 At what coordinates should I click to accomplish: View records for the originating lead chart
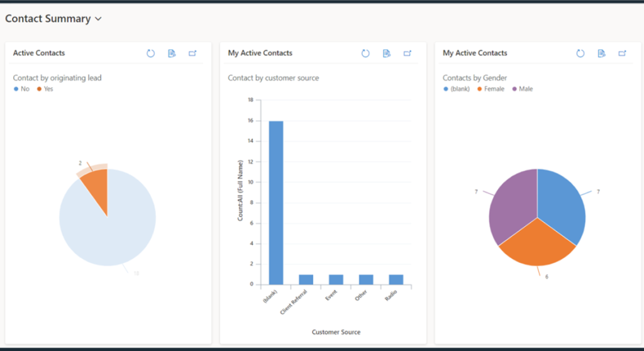tap(172, 53)
